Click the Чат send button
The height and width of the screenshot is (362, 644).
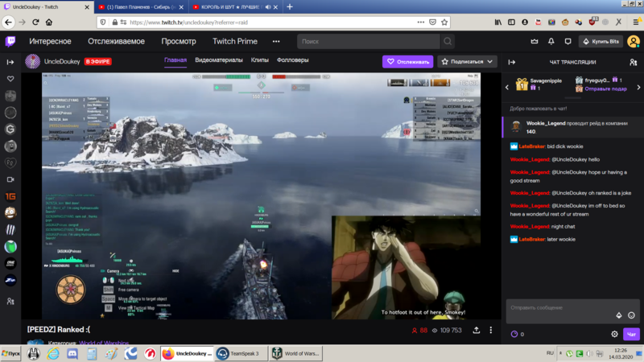631,334
